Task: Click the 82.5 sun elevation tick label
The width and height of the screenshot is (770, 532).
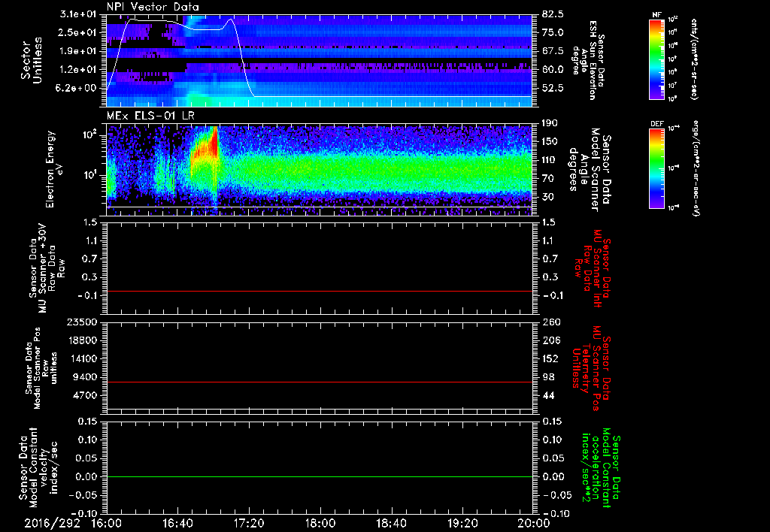Action: pos(553,14)
